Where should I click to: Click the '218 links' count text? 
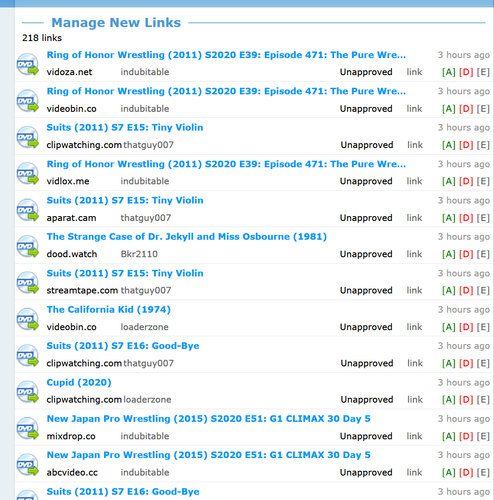[42, 38]
